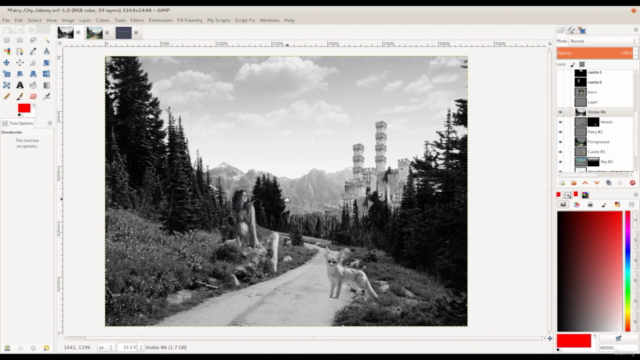Select the Flip tool

tap(47, 74)
